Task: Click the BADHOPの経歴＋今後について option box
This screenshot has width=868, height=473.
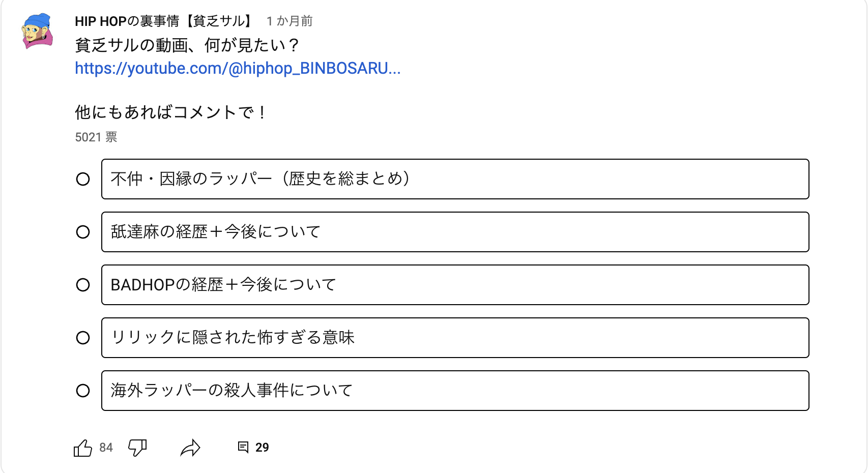Action: click(x=455, y=285)
